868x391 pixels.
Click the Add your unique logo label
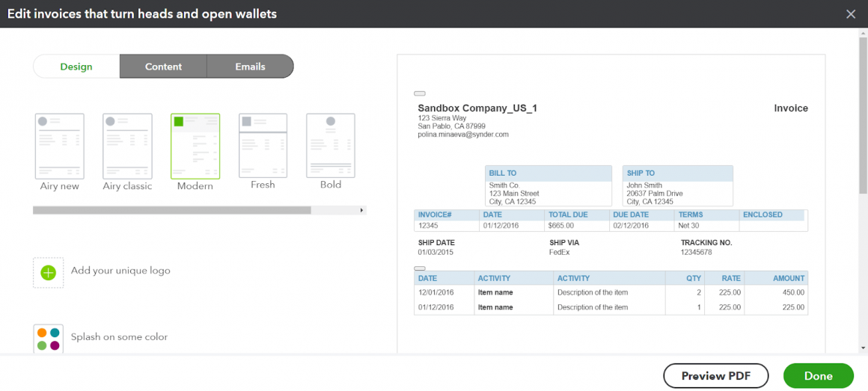coord(120,271)
